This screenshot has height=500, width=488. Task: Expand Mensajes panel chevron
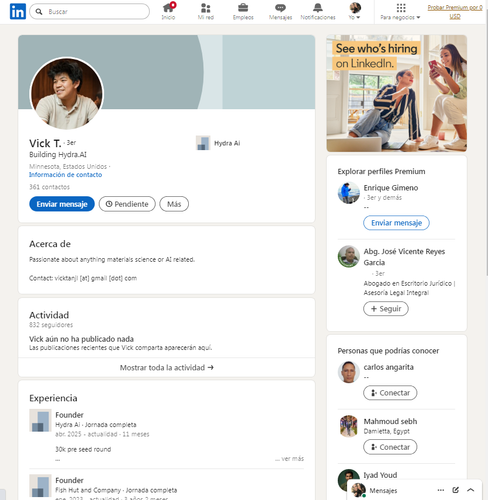coord(471,490)
